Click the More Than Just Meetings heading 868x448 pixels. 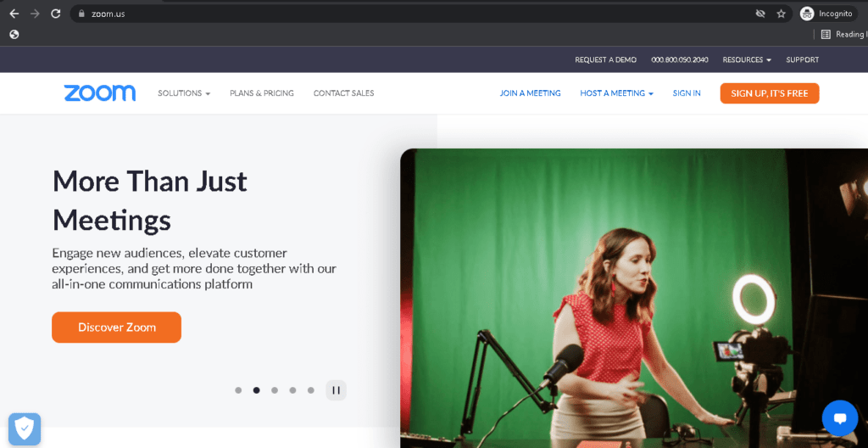pos(150,200)
